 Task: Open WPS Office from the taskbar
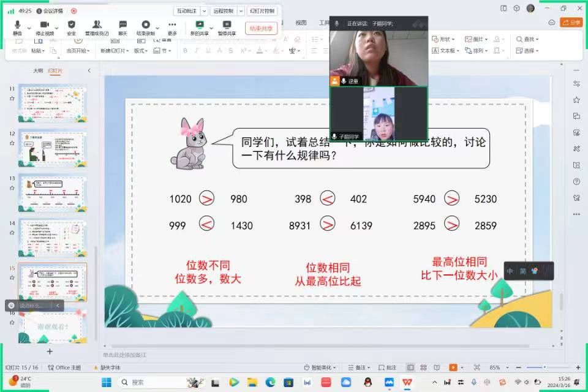click(407, 382)
